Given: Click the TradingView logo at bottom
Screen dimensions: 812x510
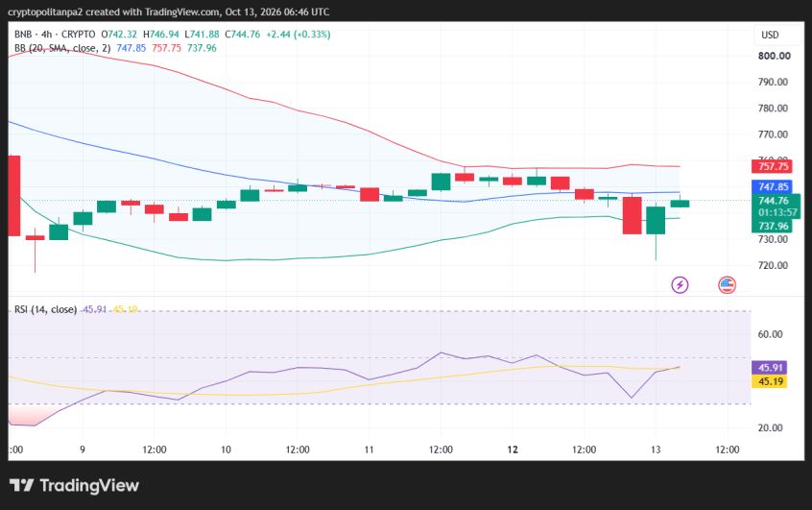Looking at the screenshot, I should pyautogui.click(x=74, y=486).
